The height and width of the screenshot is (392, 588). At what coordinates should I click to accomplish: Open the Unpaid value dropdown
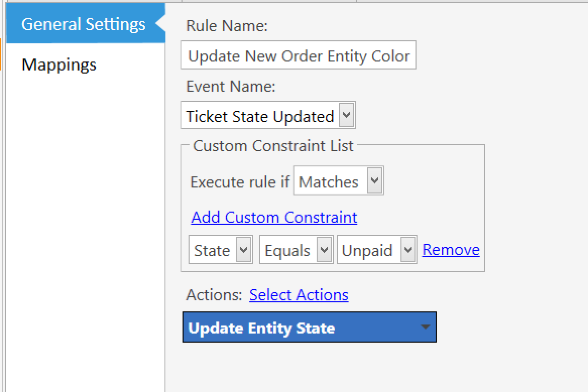377,249
